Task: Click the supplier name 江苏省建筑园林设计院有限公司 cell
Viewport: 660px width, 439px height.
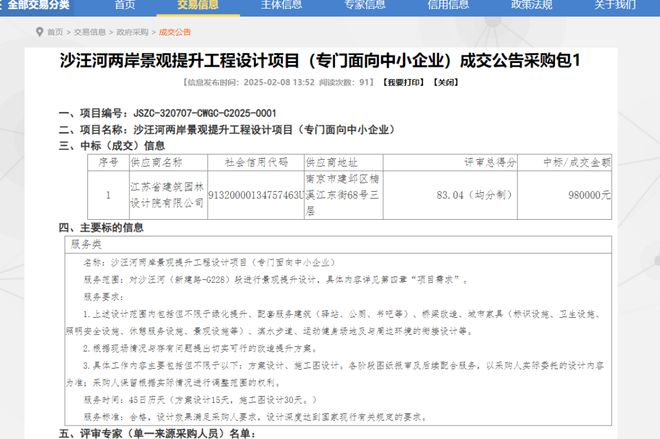Action: (x=168, y=195)
